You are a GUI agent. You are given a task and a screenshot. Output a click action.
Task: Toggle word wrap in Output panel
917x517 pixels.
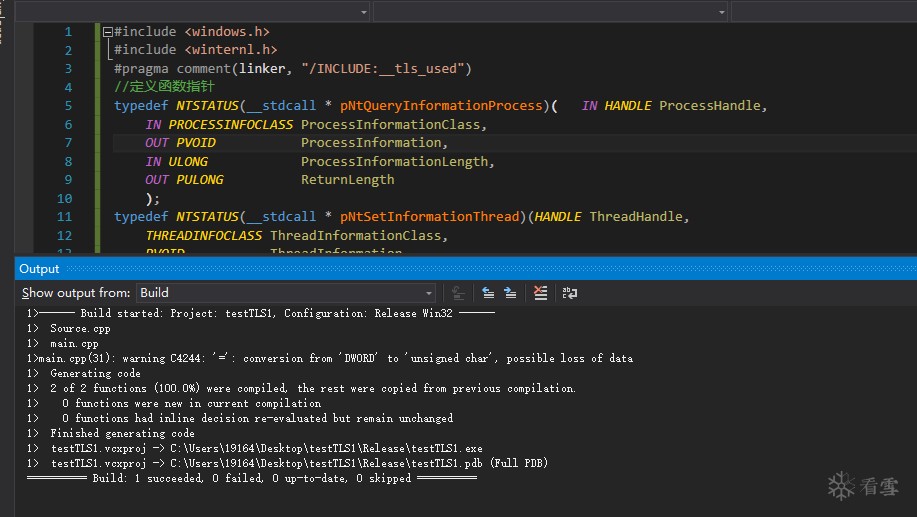[569, 293]
